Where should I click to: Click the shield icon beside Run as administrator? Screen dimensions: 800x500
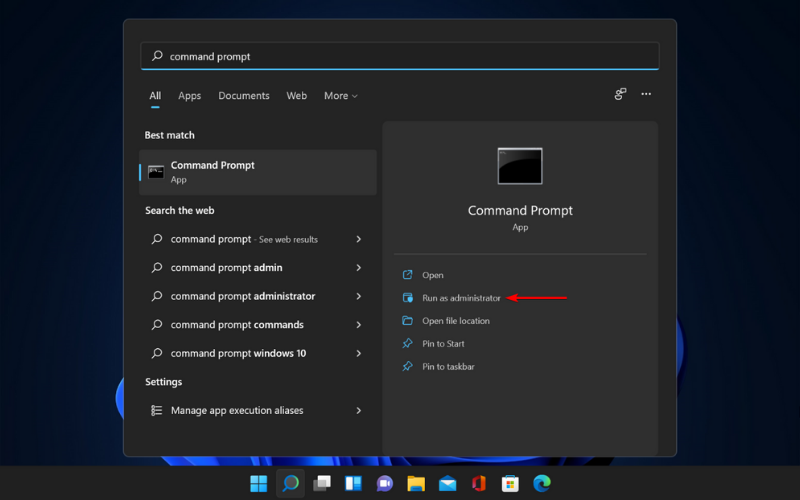pos(407,298)
